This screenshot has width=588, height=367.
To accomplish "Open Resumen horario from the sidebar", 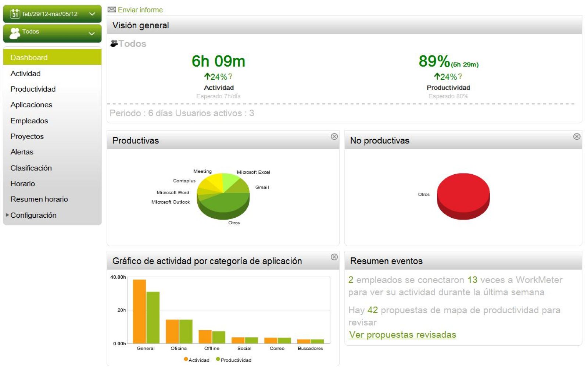I will pos(39,199).
